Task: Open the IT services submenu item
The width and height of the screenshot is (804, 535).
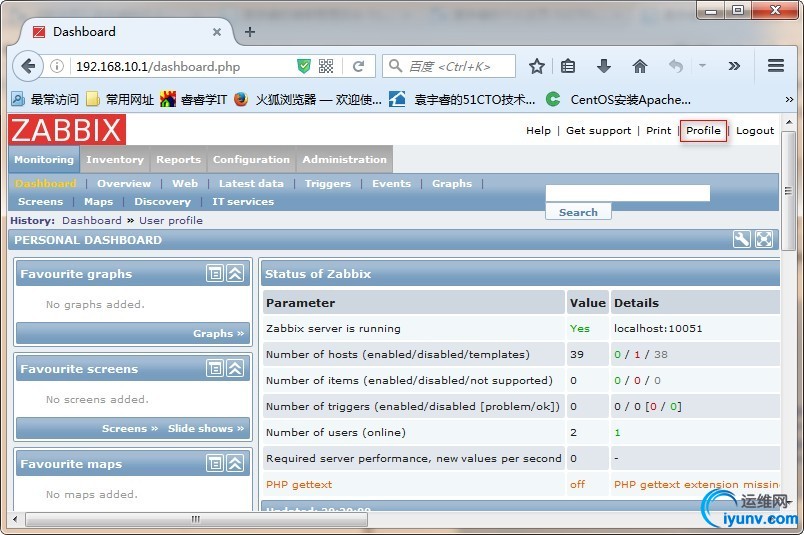Action: pos(243,202)
